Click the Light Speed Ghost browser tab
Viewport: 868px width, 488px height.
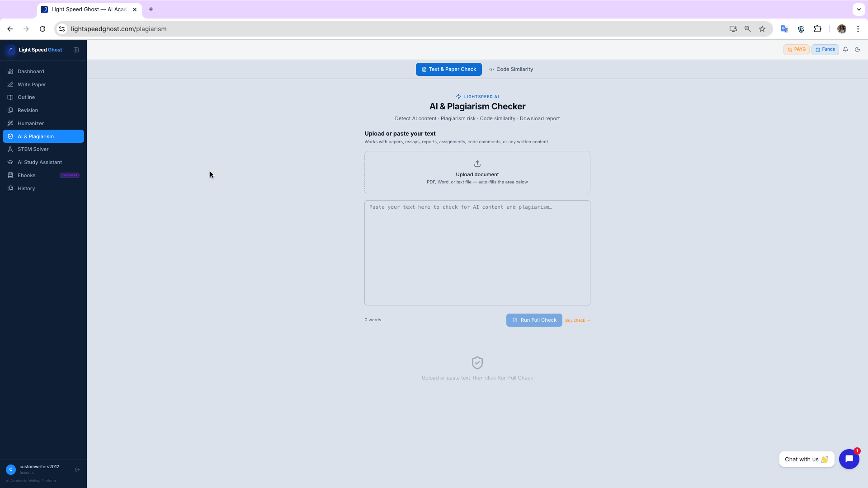pyautogui.click(x=89, y=9)
